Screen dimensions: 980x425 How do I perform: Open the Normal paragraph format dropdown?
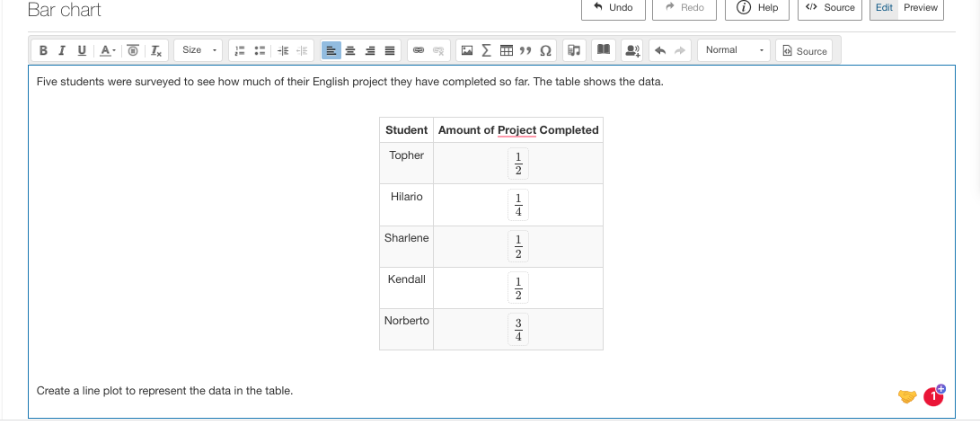(734, 50)
